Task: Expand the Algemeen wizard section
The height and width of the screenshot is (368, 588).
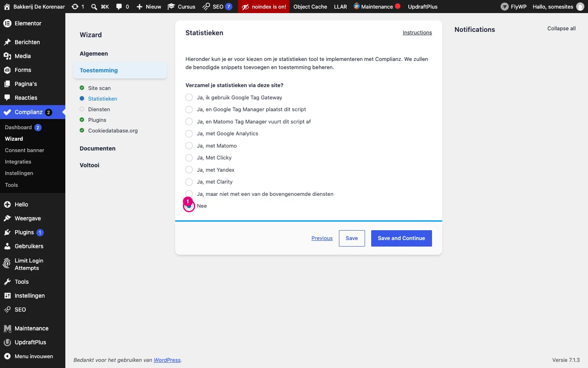Action: (x=94, y=54)
